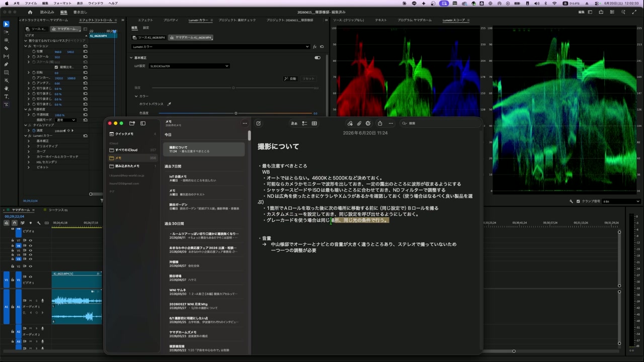Select the Track Select Forward tool
644x362 pixels.
pyautogui.click(x=6, y=32)
